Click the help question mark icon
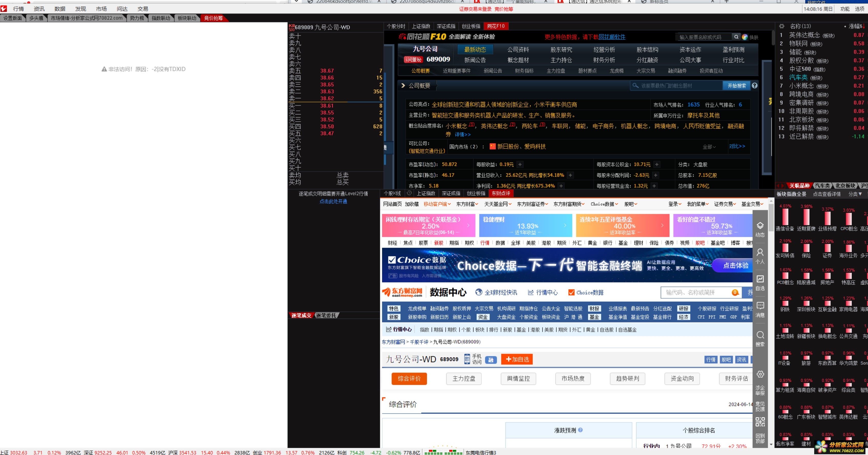 pyautogui.click(x=755, y=86)
